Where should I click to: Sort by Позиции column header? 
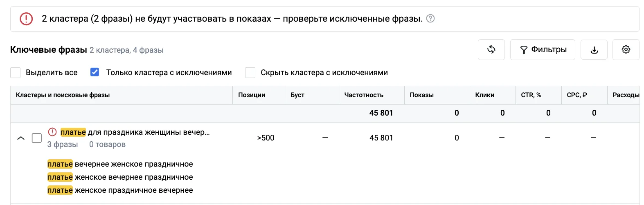(252, 95)
